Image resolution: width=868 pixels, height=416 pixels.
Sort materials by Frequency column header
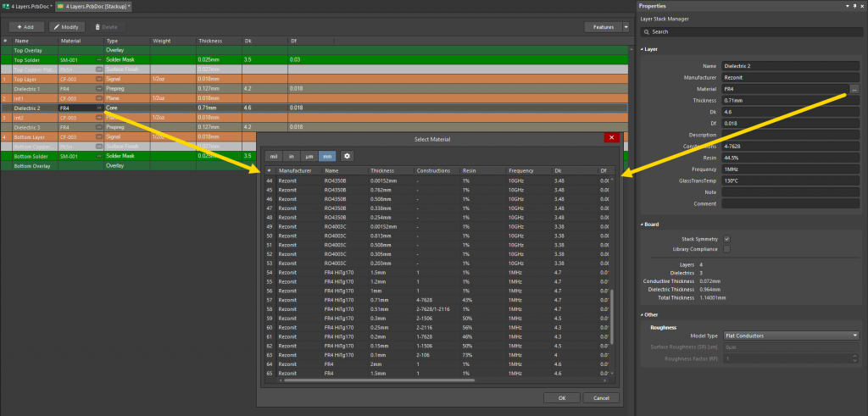point(529,170)
